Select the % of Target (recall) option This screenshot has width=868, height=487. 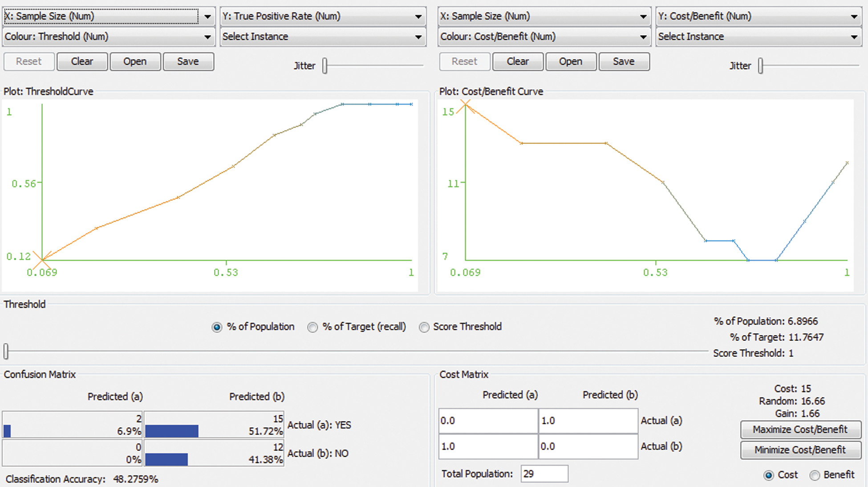coord(313,327)
